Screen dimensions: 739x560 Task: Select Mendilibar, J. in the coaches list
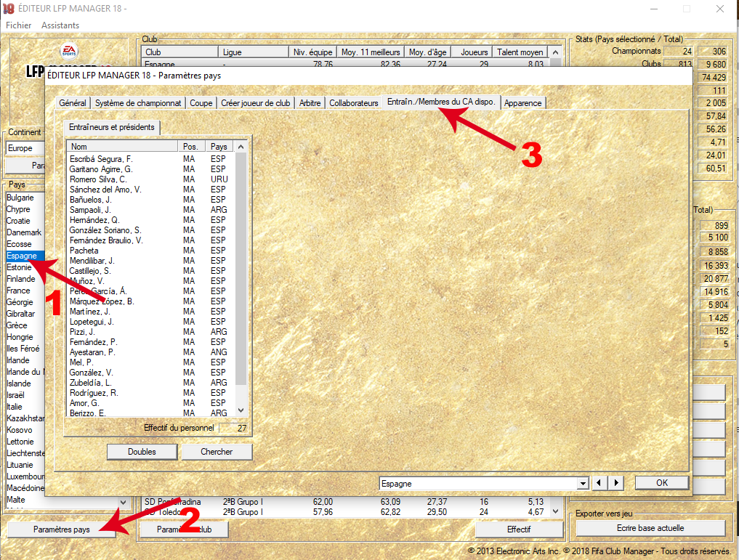(x=151, y=261)
